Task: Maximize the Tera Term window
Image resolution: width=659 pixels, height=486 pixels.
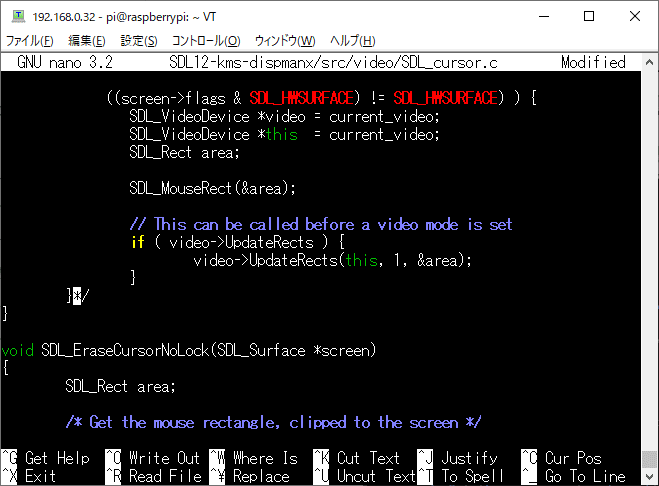Action: pos(589,16)
